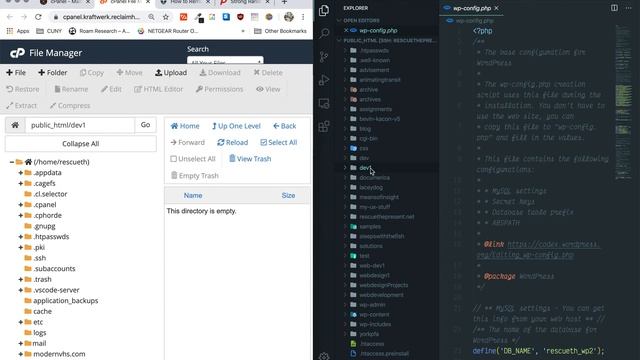Image resolution: width=640 pixels, height=360 pixels.
Task: Click the public_html/dev1 path input field
Action: [x=80, y=125]
